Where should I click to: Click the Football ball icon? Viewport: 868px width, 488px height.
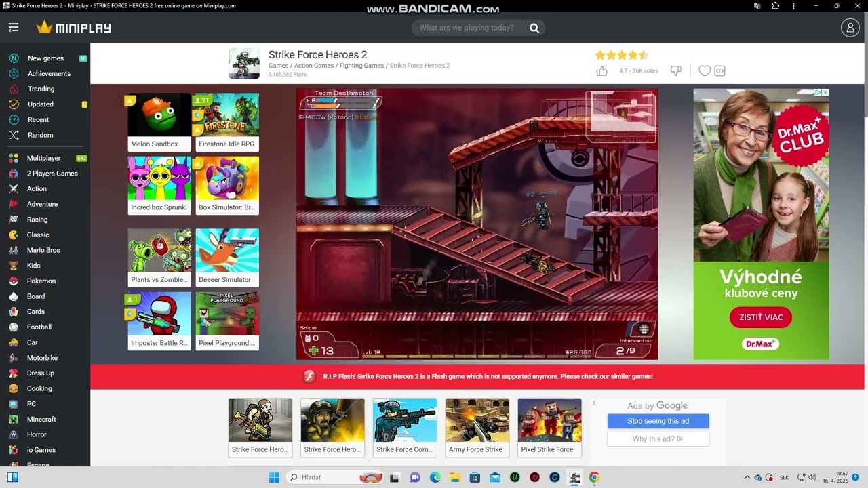click(x=14, y=327)
